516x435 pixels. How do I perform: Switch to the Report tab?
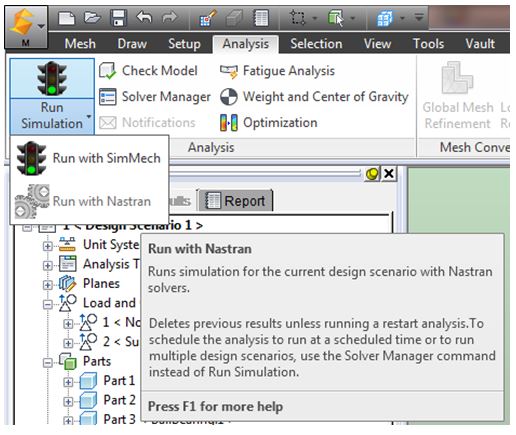point(236,201)
